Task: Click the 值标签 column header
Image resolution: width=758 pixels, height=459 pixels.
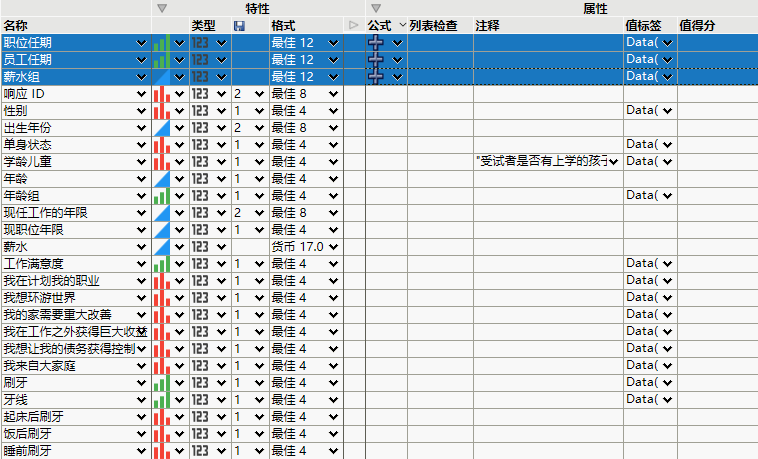Action: 643,26
